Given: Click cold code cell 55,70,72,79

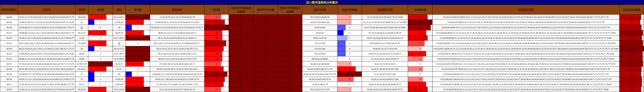Looking at the screenshot, I should pos(81,64).
